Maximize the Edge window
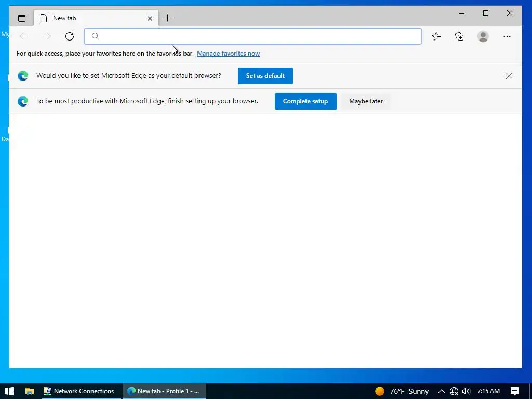Screen dimensions: 532x399 pyautogui.click(x=486, y=13)
